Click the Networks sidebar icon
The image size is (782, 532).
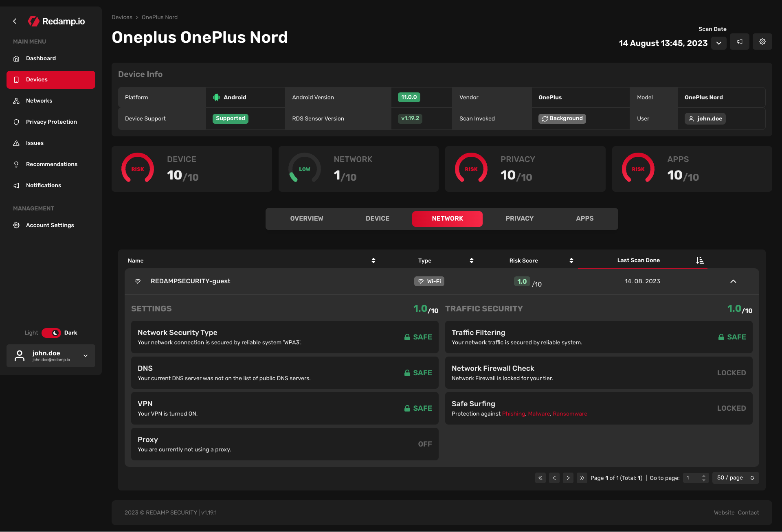click(17, 101)
